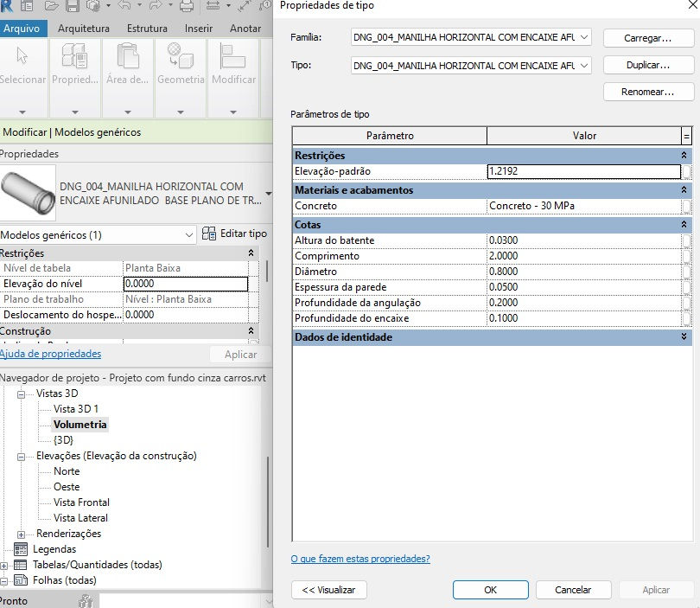Image resolution: width=700 pixels, height=608 pixels.
Task: Open the home page icon beside Revit logo
Action: [x=27, y=6]
